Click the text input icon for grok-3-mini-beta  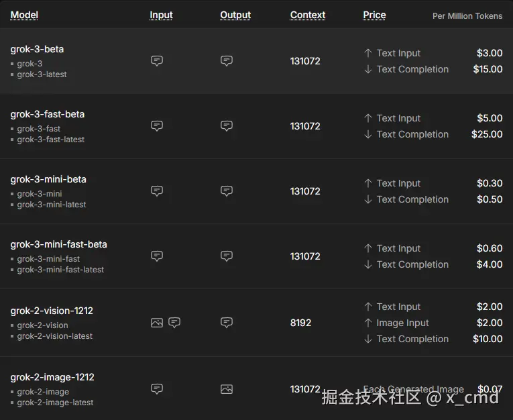coord(157,191)
